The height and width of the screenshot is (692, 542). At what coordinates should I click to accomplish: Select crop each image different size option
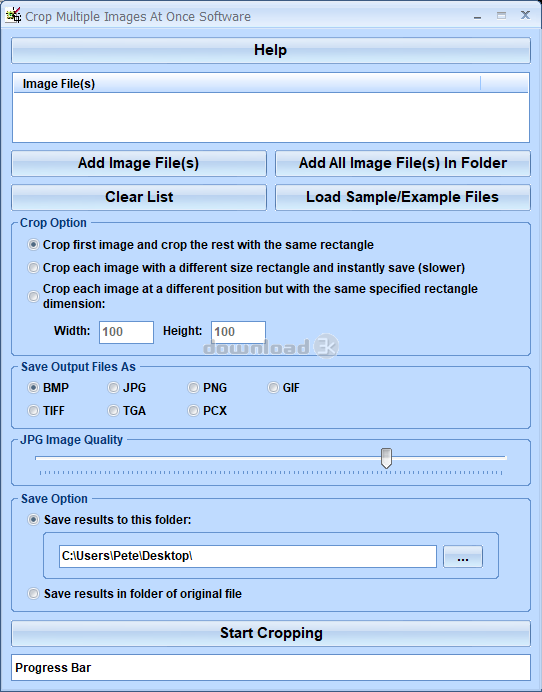(34, 267)
